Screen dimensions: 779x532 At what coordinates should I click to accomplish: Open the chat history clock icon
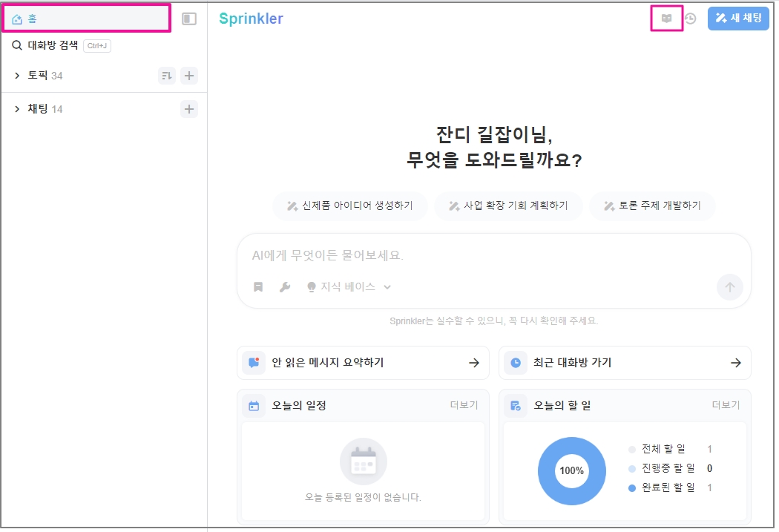click(x=691, y=19)
